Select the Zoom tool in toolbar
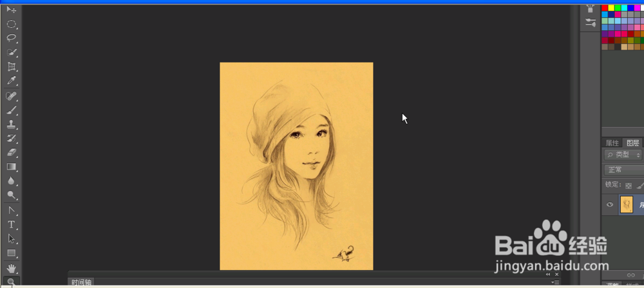Viewport: 644px width, 288px height. tap(12, 282)
